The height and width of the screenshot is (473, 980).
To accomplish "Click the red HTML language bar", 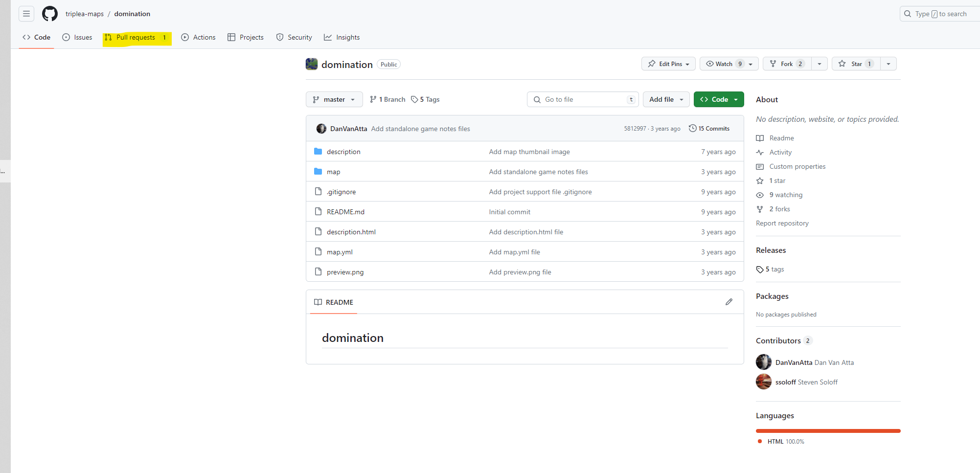I will coord(828,431).
